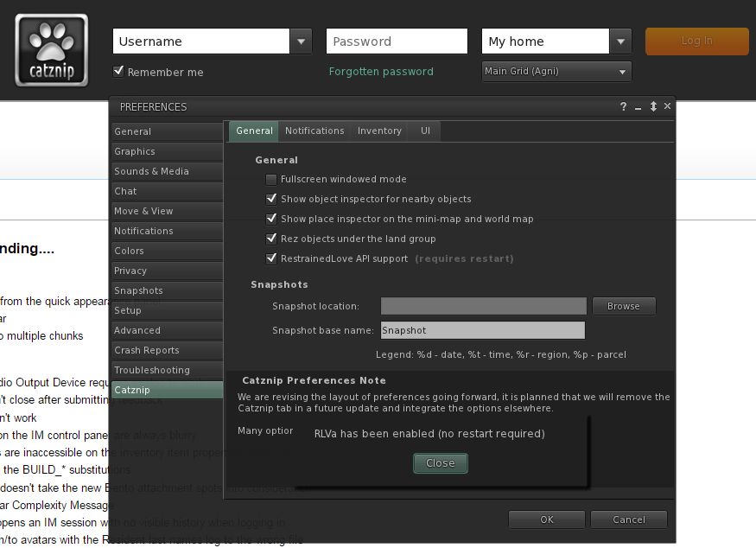Click the Preferences help question mark icon
Screen dimensions: 756x548
(623, 107)
